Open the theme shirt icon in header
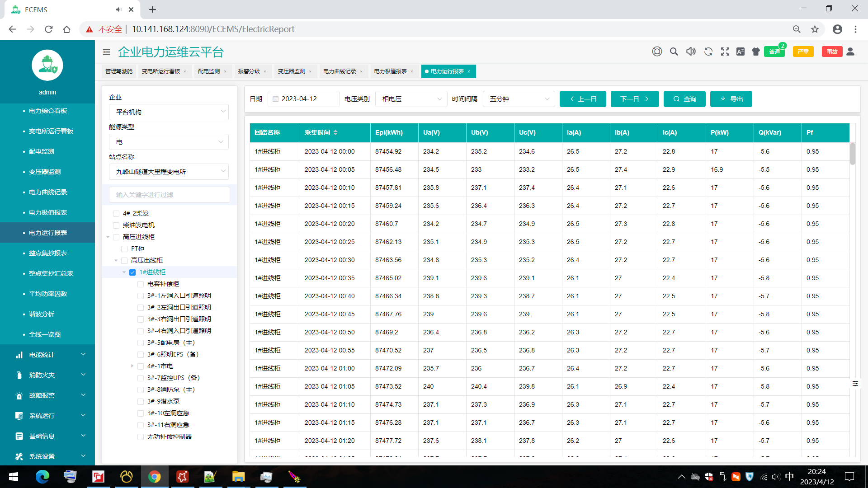The image size is (868, 488). [x=755, y=52]
